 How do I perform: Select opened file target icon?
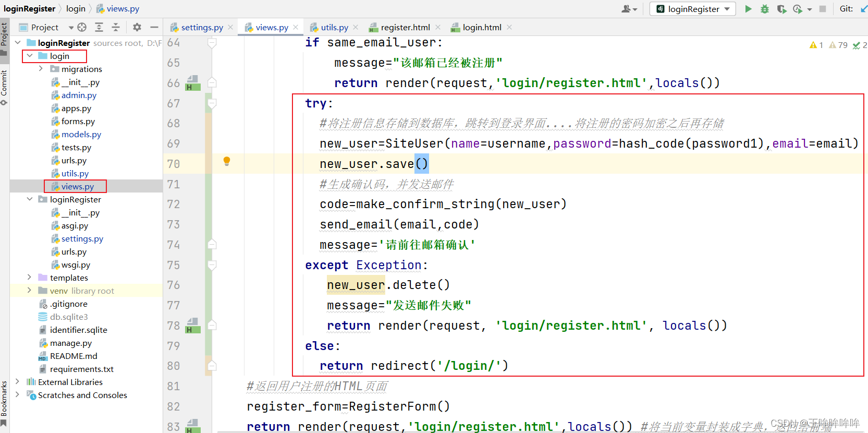(82, 27)
